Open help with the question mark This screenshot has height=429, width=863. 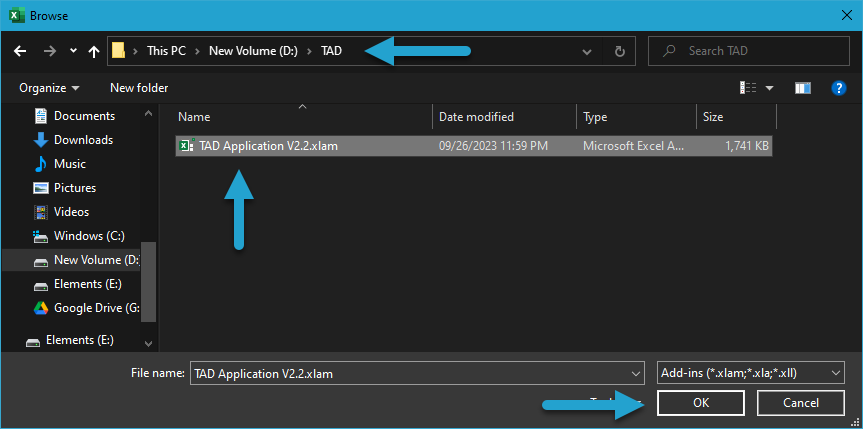click(838, 88)
